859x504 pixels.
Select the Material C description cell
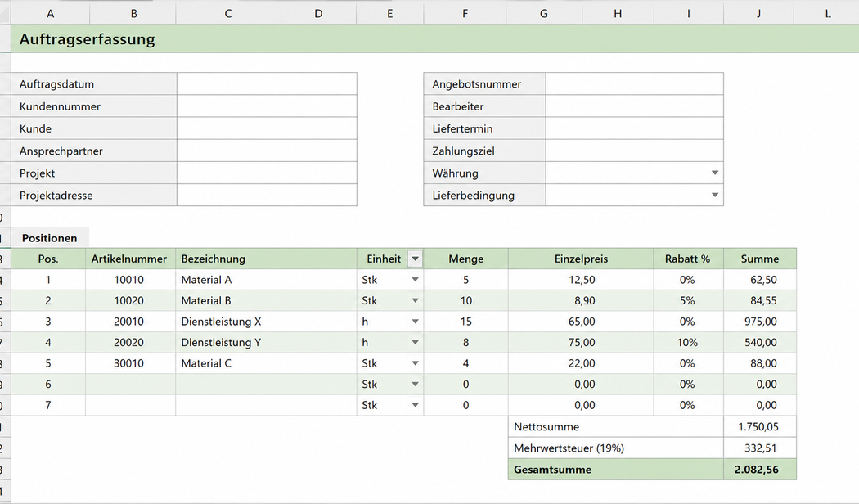[266, 363]
